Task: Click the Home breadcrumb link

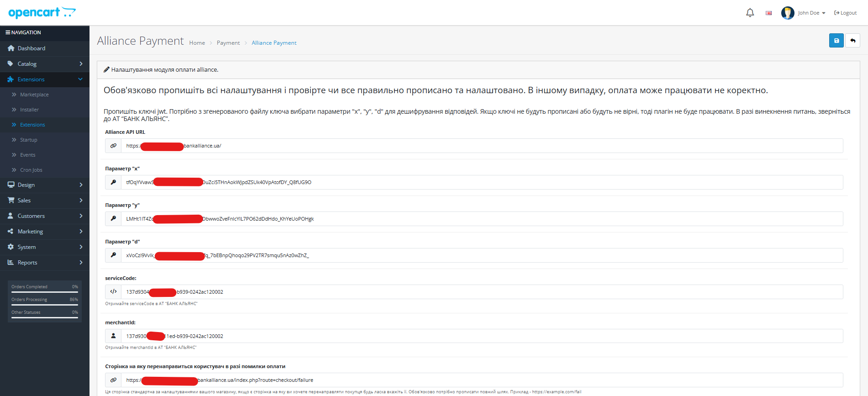Action: (197, 43)
